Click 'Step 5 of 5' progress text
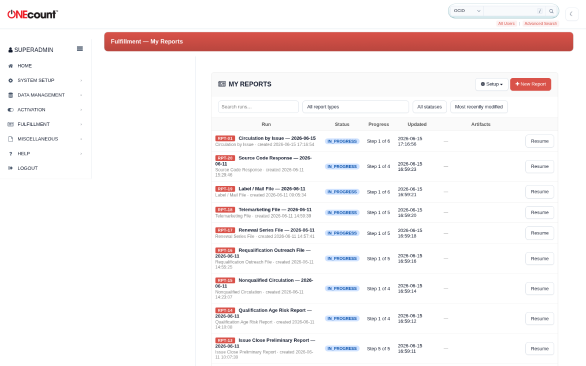Screen dimensions: 586x366 pyautogui.click(x=378, y=348)
